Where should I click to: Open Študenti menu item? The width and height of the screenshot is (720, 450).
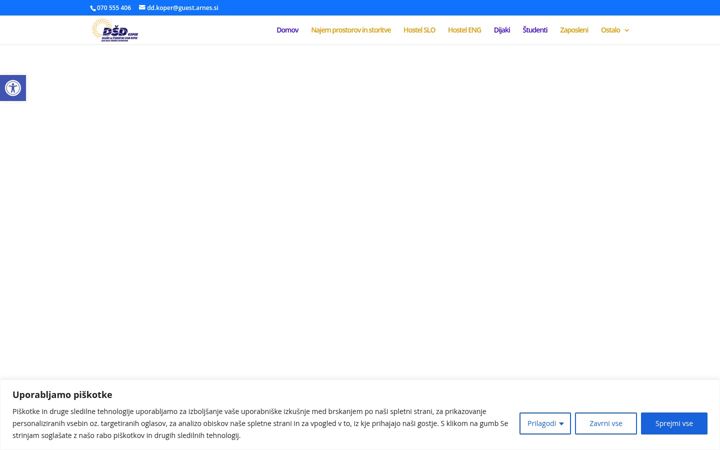(x=535, y=30)
